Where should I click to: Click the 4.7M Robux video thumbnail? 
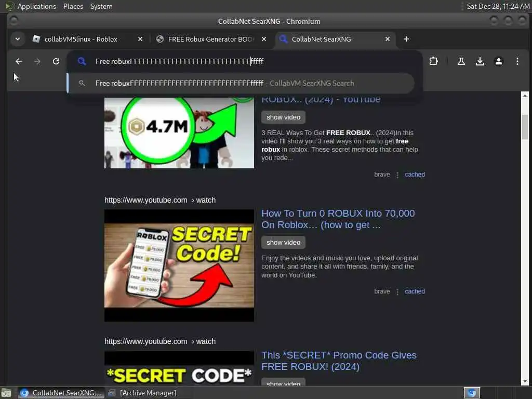179,132
